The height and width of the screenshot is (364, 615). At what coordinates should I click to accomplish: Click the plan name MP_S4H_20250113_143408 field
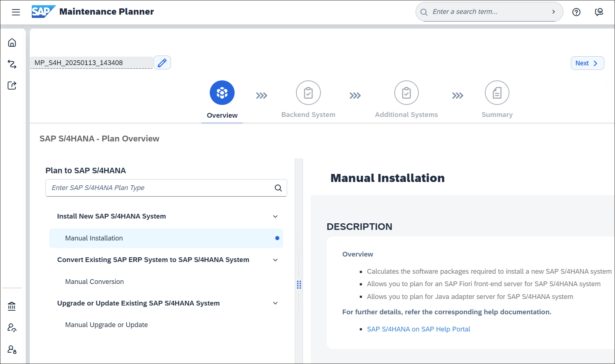coord(91,63)
